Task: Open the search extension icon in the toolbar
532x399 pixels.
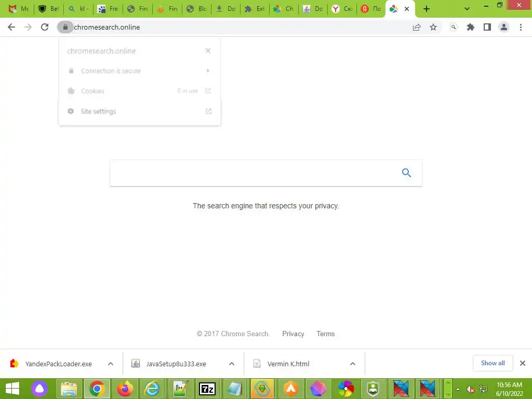Action: (x=454, y=27)
